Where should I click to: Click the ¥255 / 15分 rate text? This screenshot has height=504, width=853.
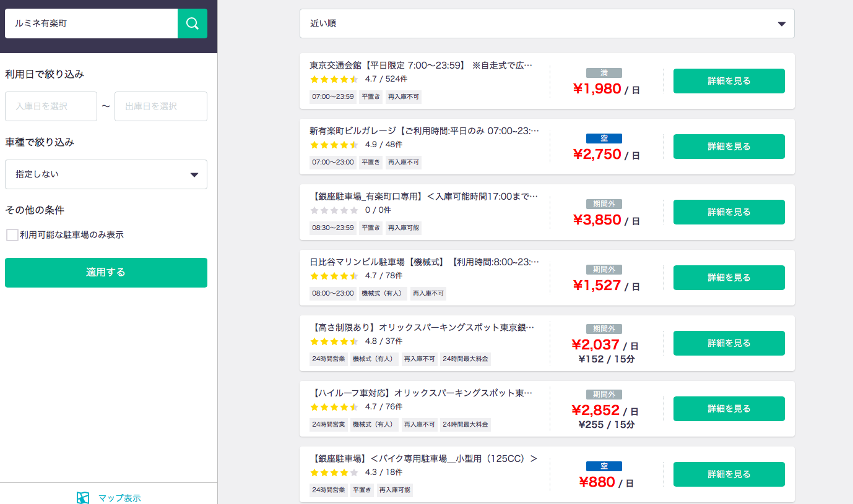click(606, 425)
